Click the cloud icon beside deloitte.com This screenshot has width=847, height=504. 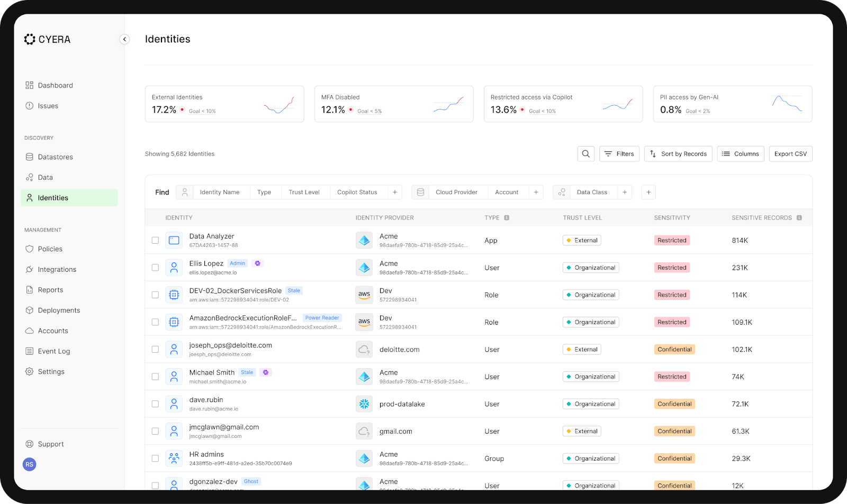point(364,349)
